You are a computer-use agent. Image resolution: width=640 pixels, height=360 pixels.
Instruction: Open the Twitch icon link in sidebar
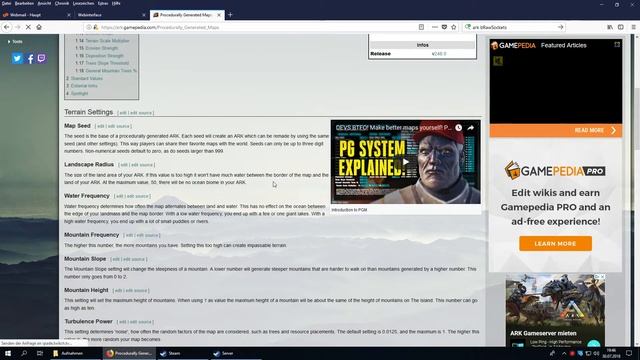click(42, 58)
